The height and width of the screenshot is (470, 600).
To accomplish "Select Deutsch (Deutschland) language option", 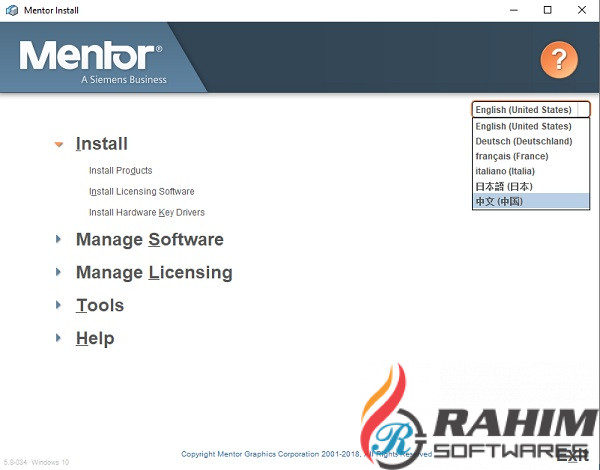I will 531,141.
